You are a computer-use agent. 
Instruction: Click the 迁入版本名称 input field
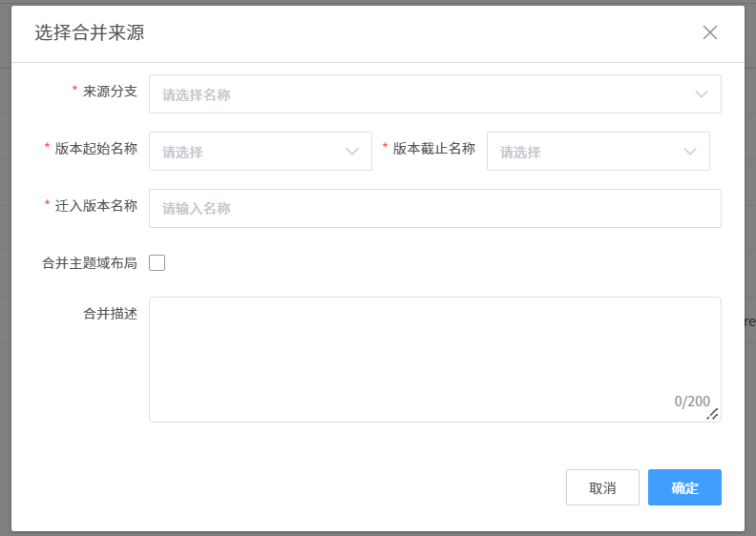(435, 208)
